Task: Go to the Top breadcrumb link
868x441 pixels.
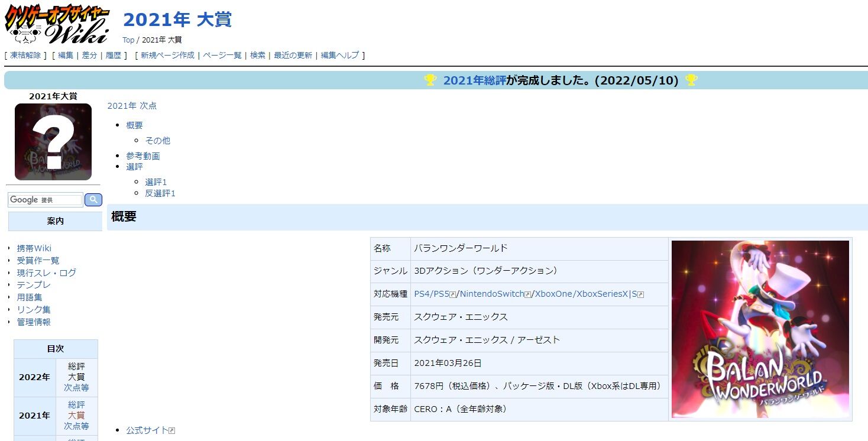Action: point(128,40)
